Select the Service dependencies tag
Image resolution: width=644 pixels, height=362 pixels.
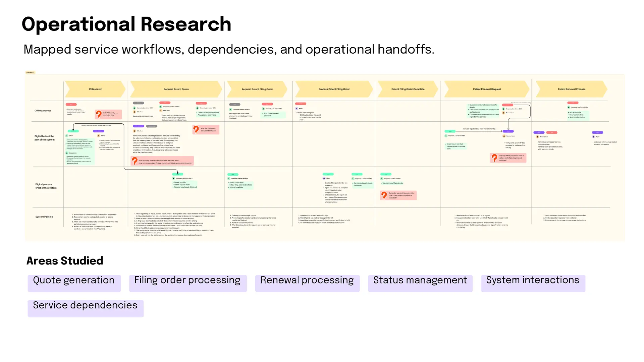(x=86, y=308)
